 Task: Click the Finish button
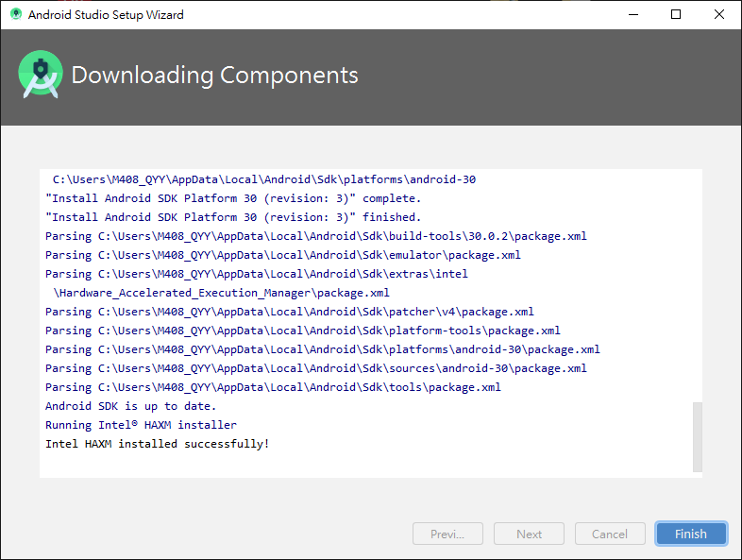tap(691, 534)
